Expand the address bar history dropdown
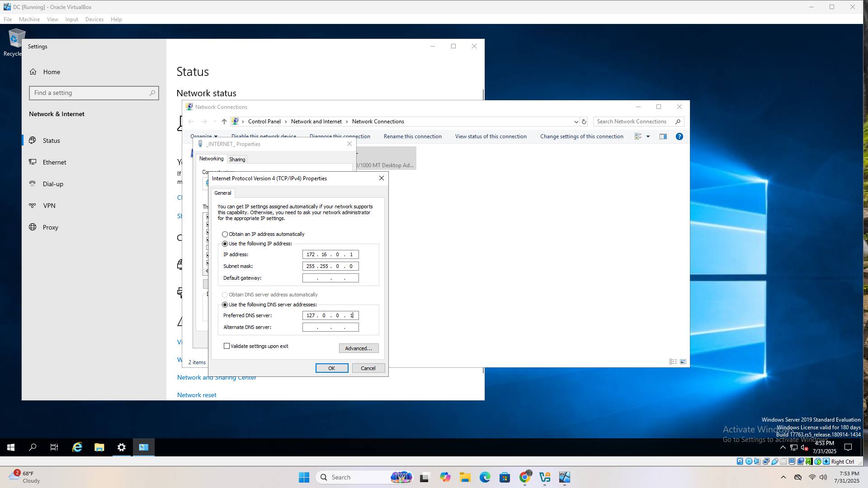 576,122
